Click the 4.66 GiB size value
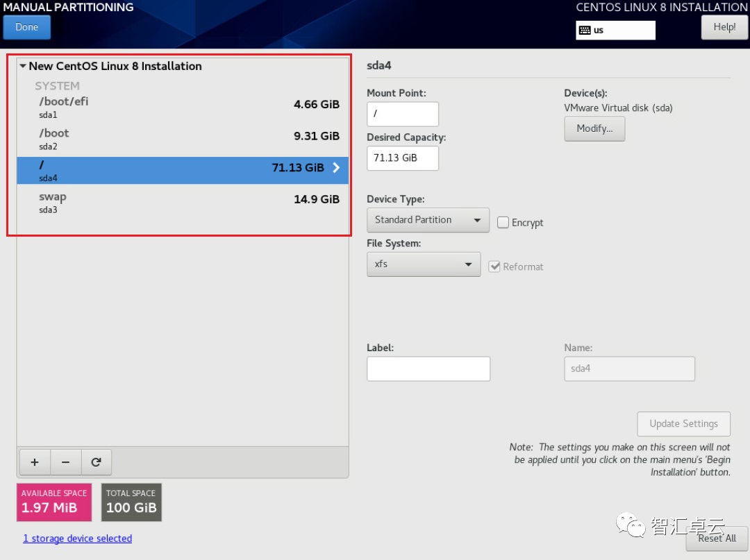 tap(317, 104)
